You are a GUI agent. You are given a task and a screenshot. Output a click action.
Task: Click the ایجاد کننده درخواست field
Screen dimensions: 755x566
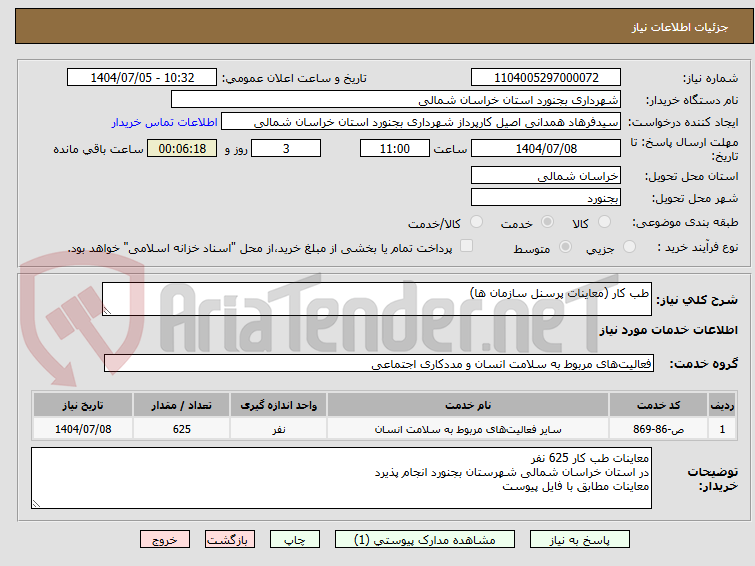(x=421, y=122)
